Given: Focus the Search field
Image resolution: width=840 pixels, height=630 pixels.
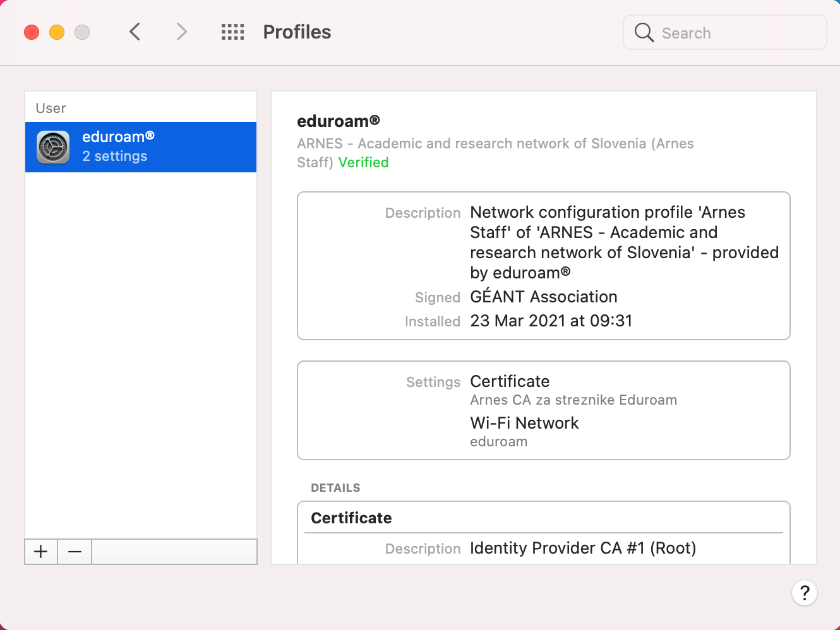Looking at the screenshot, I should coord(724,32).
